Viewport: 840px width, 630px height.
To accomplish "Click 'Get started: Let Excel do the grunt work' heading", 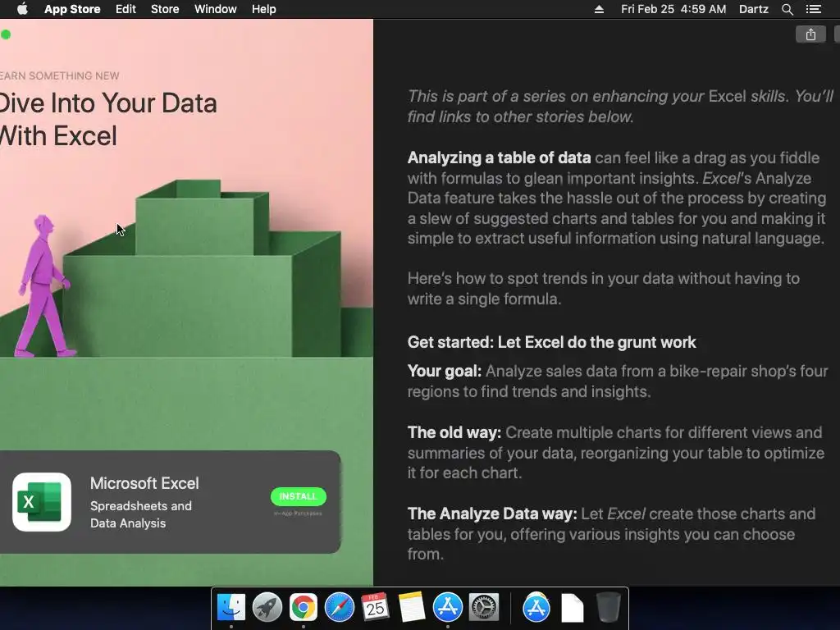I will (x=552, y=342).
